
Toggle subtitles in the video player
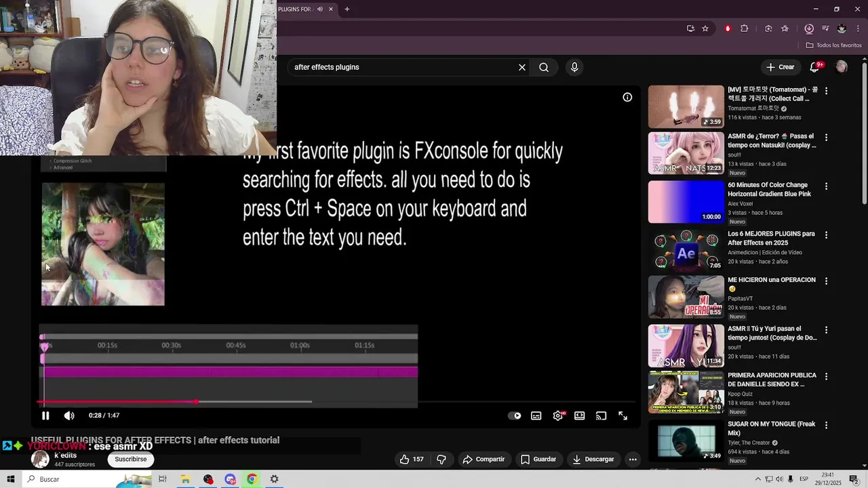point(536,416)
